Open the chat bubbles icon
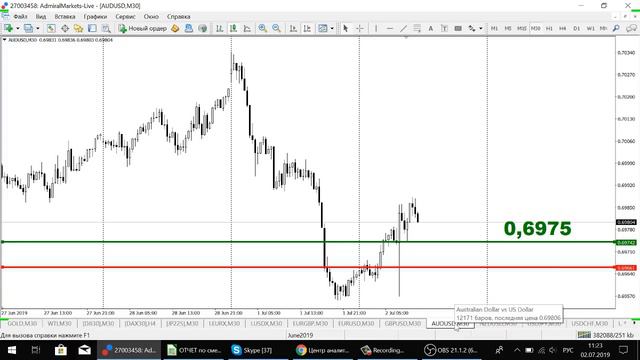Screen dimensions: 640x360 pos(631,28)
